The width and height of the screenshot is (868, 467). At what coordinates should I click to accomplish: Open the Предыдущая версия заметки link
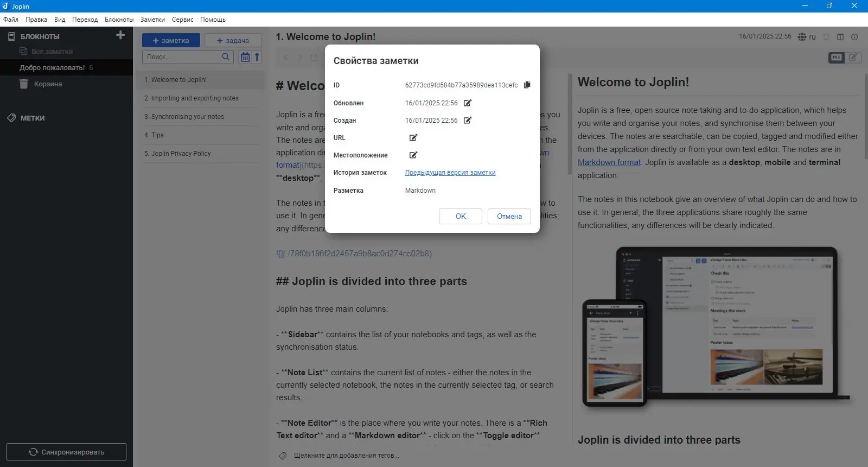tap(450, 173)
